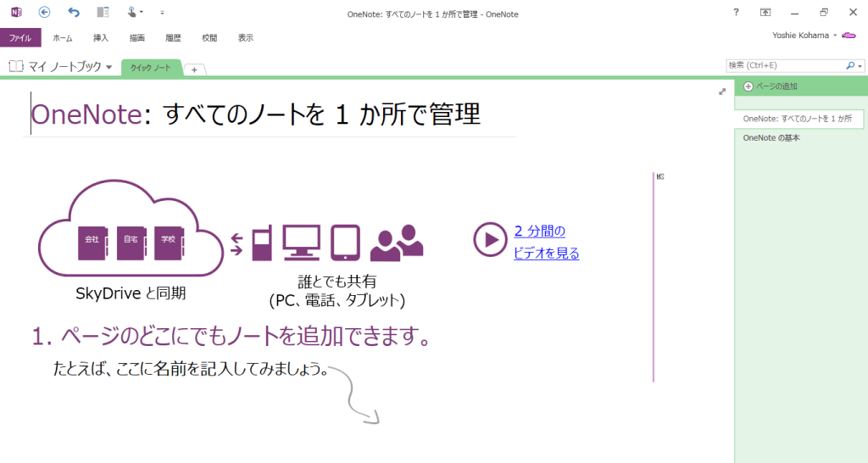Image resolution: width=868 pixels, height=463 pixels.
Task: Open the 2 分間のビデオを見る link
Action: tap(547, 242)
